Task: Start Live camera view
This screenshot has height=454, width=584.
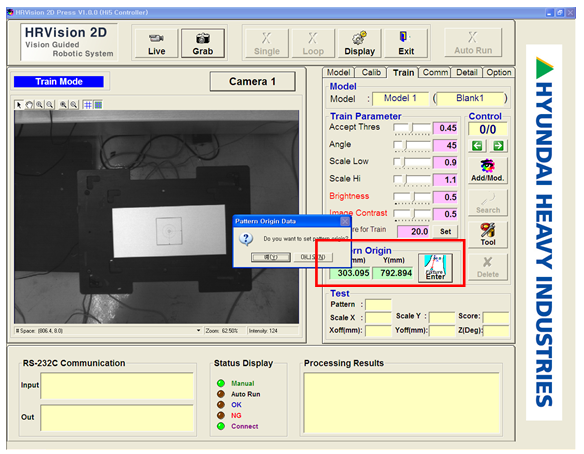Action: (x=156, y=44)
